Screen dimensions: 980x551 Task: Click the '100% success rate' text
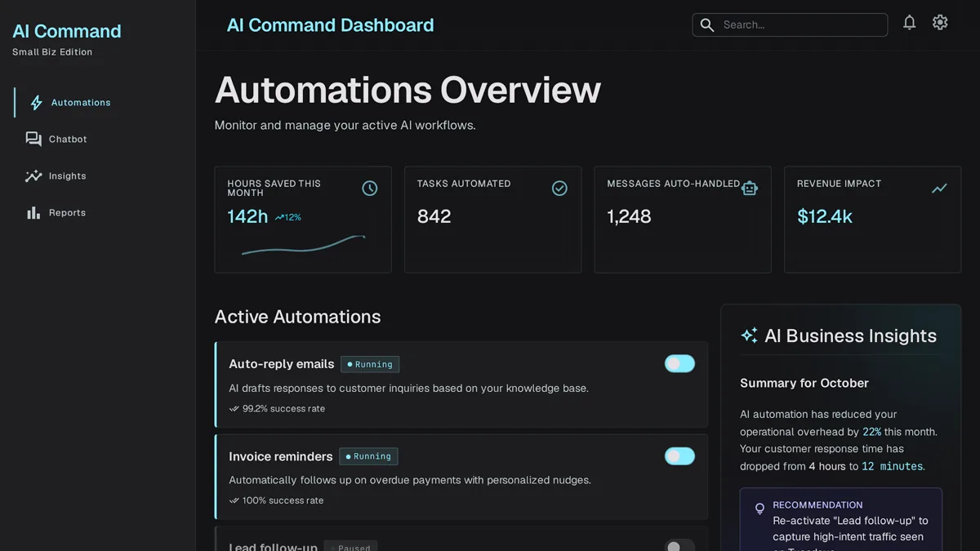coord(283,500)
